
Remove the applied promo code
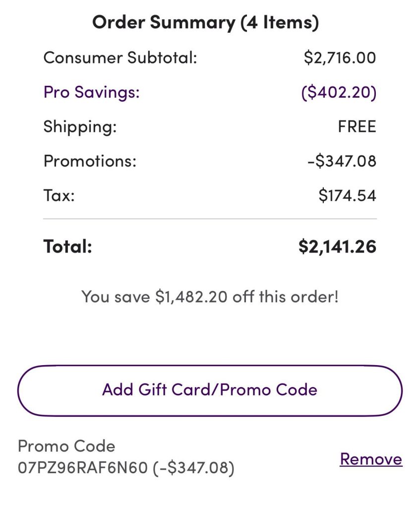(x=370, y=459)
